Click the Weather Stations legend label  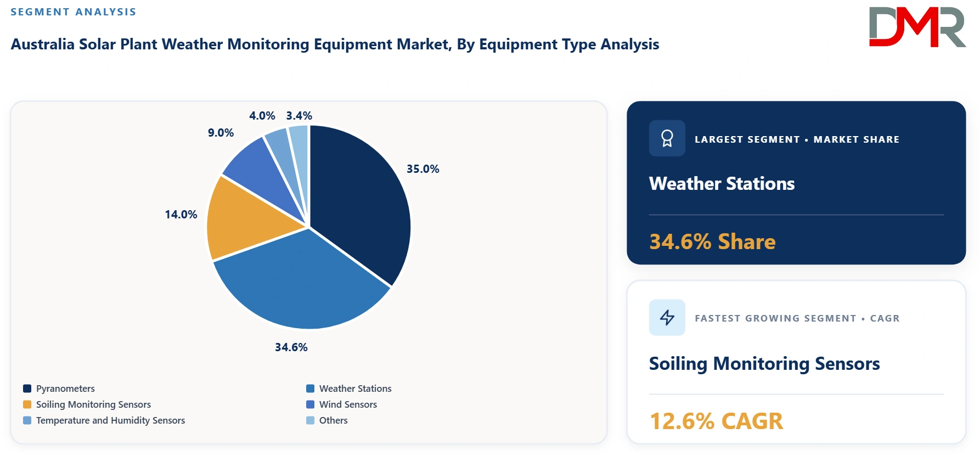(x=356, y=389)
